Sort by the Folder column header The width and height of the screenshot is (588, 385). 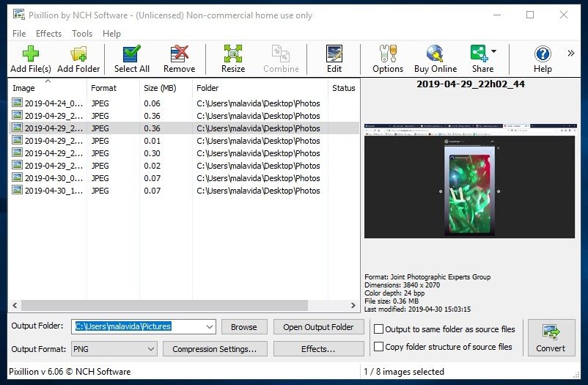260,88
